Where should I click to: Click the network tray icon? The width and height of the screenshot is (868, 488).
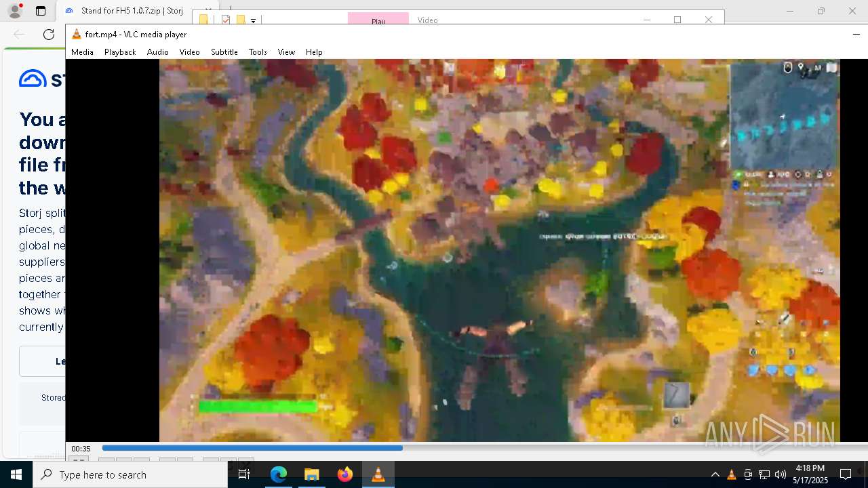coord(764,474)
